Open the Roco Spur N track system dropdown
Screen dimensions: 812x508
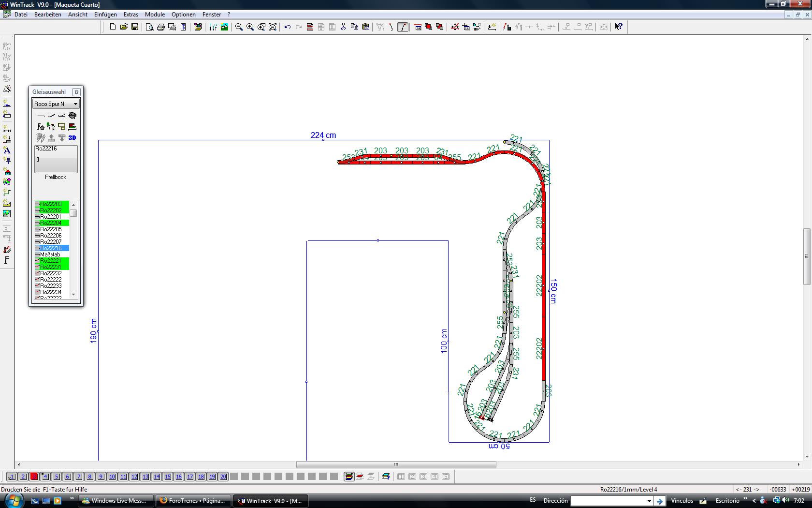(x=56, y=104)
